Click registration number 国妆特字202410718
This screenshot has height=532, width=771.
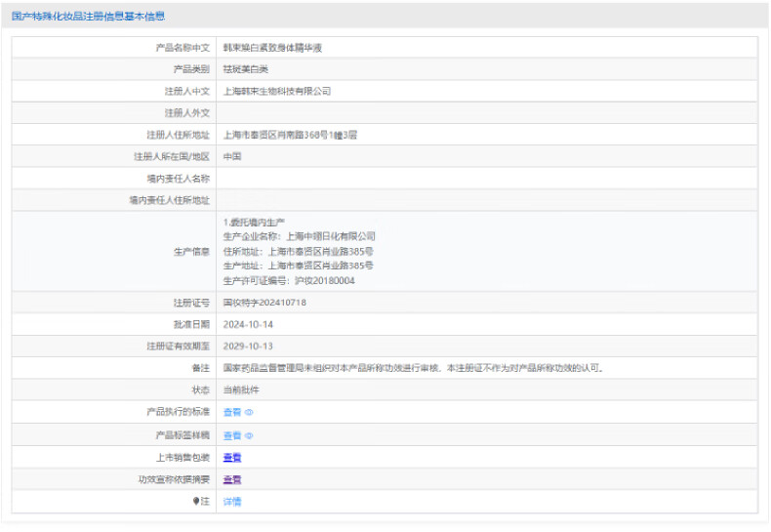tap(264, 303)
